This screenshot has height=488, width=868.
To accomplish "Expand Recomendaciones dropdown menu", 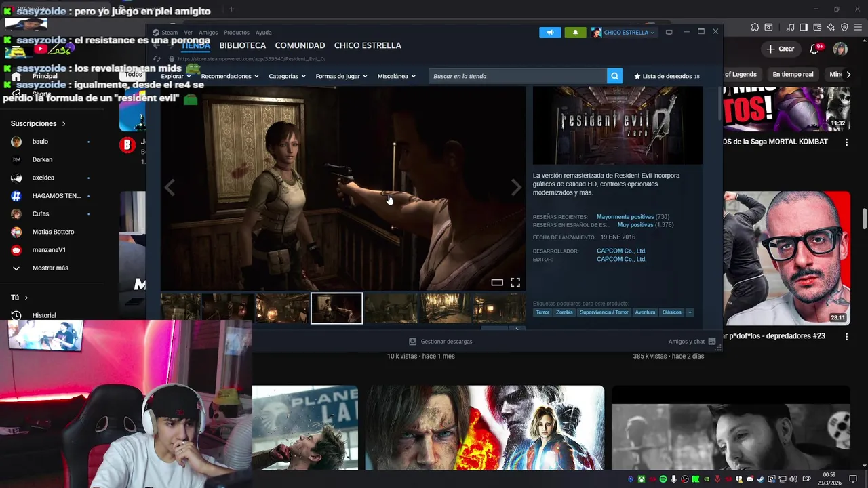I will (230, 76).
